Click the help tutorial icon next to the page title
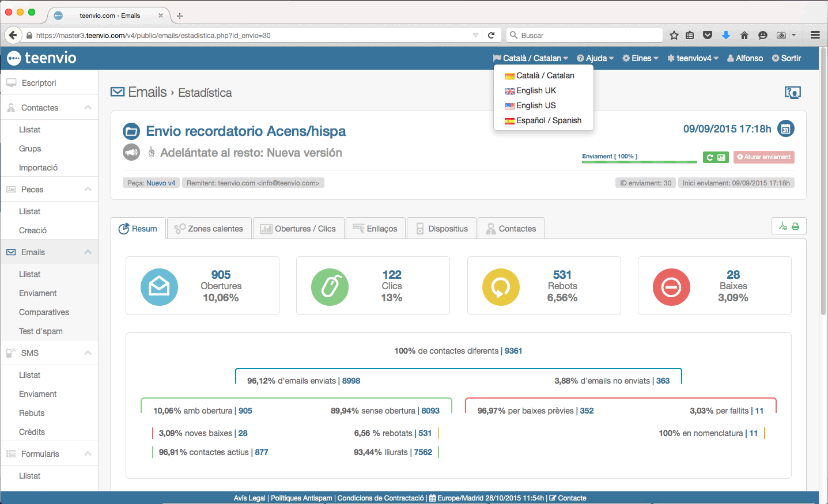 click(792, 92)
